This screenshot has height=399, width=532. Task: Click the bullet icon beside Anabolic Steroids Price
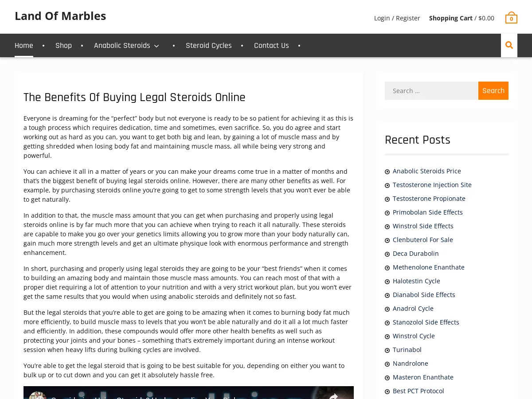pyautogui.click(x=387, y=171)
